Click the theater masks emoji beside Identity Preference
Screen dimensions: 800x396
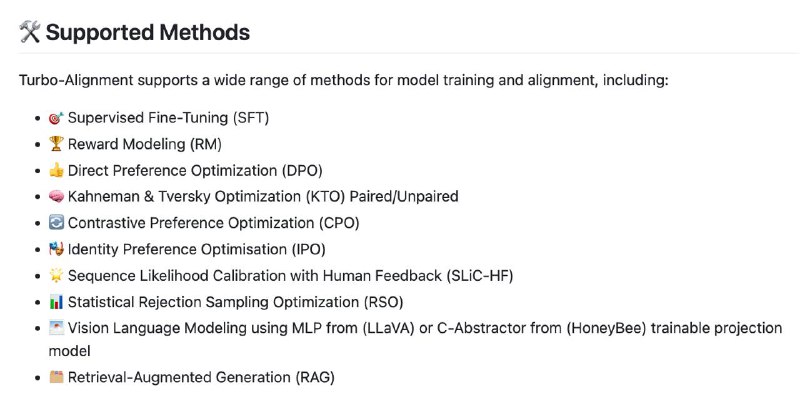pyautogui.click(x=56, y=250)
